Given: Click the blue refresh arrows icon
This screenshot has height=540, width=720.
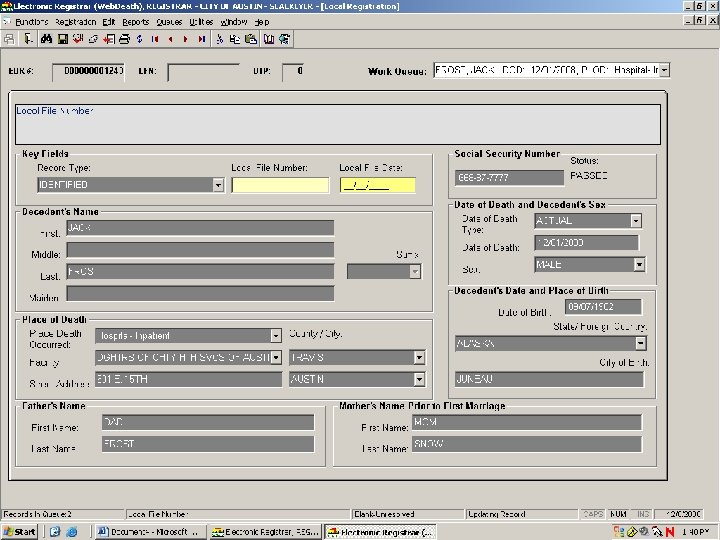Looking at the screenshot, I should pos(140,39).
